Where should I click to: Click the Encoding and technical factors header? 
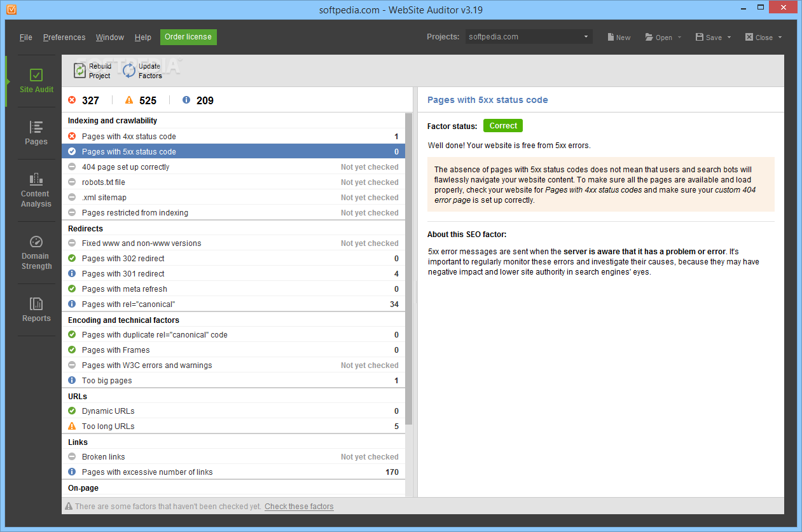pyautogui.click(x=123, y=320)
